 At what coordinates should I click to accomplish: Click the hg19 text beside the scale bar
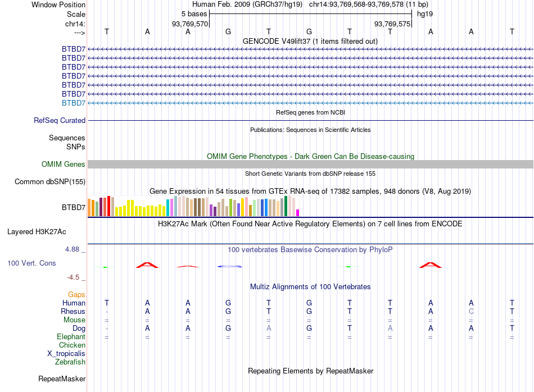coord(425,14)
